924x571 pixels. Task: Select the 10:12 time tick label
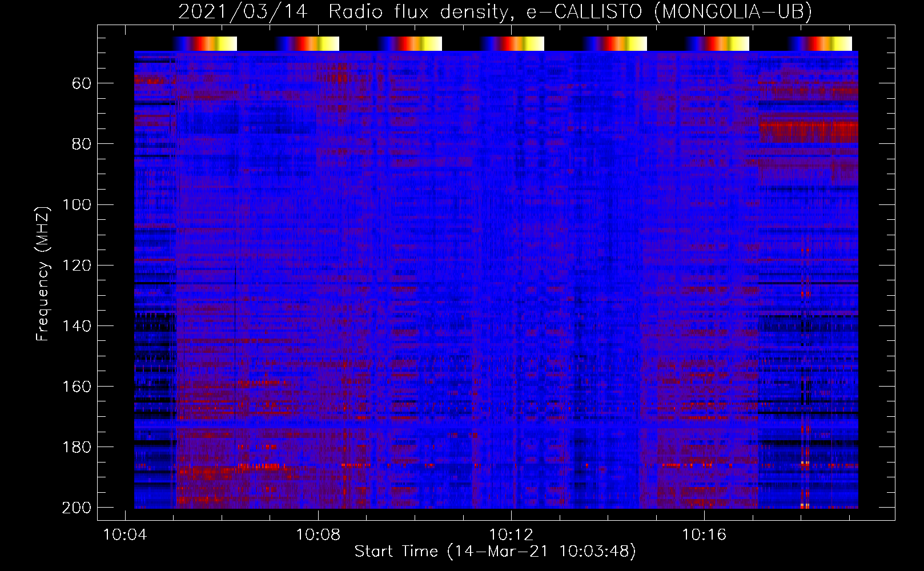[511, 535]
